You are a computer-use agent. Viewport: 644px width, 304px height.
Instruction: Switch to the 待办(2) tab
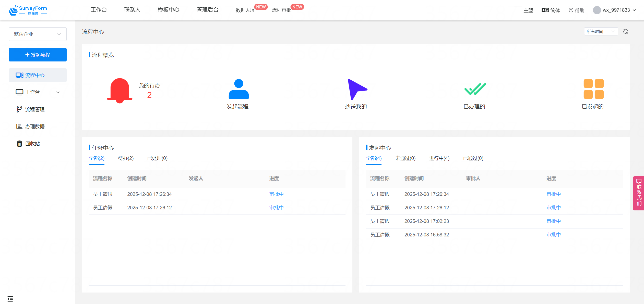tap(126, 158)
